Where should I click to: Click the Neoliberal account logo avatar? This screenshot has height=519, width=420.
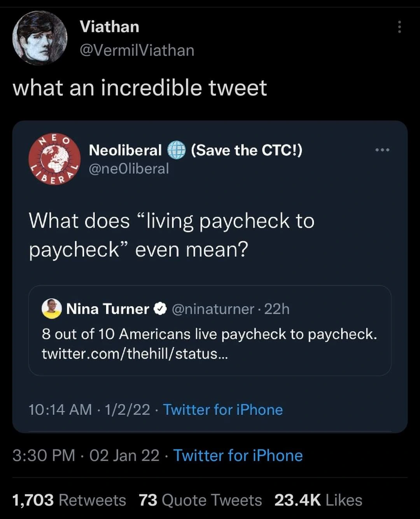tap(54, 159)
